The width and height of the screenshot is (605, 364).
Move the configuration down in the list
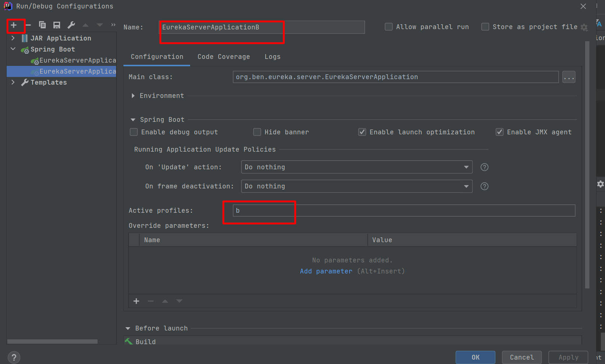[99, 25]
